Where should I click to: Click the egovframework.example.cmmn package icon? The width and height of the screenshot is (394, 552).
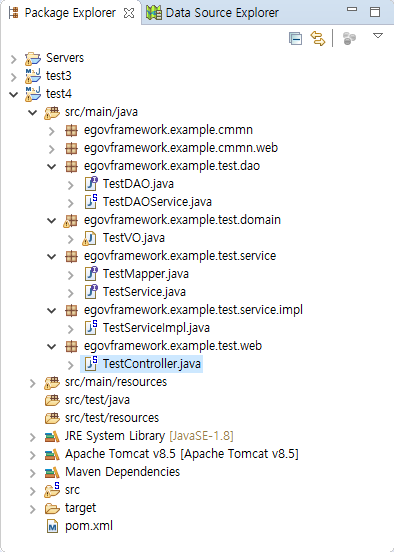(x=71, y=131)
